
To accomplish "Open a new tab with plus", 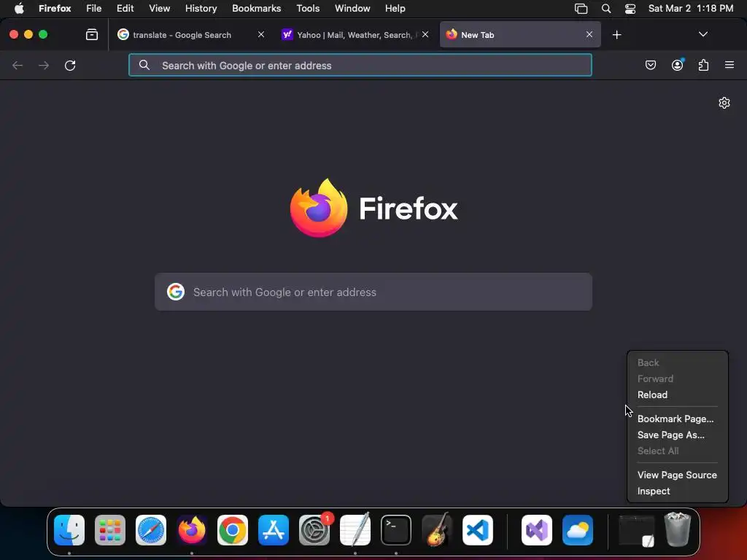I will point(617,35).
